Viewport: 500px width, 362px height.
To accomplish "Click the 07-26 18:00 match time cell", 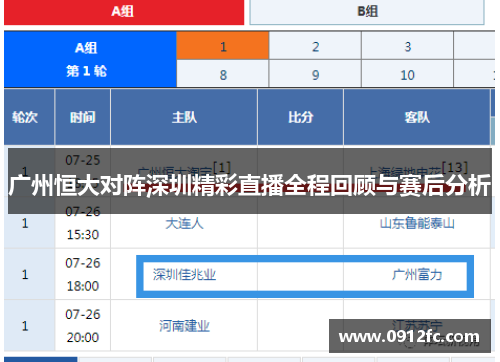I will [83, 274].
